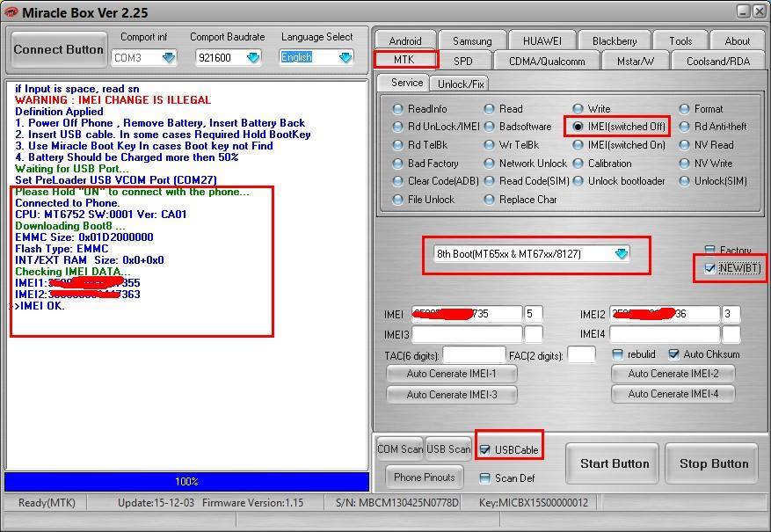Select the NV Write radio option
Viewport: 771px width, 532px height.
[x=706, y=164]
